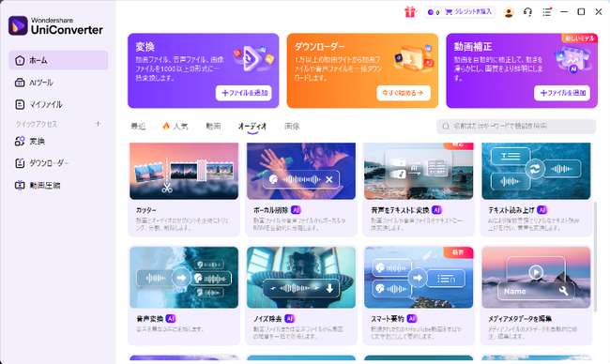610x364 pixels.
Task: Click AI badge next to ノイズ除去
Action: [289, 319]
